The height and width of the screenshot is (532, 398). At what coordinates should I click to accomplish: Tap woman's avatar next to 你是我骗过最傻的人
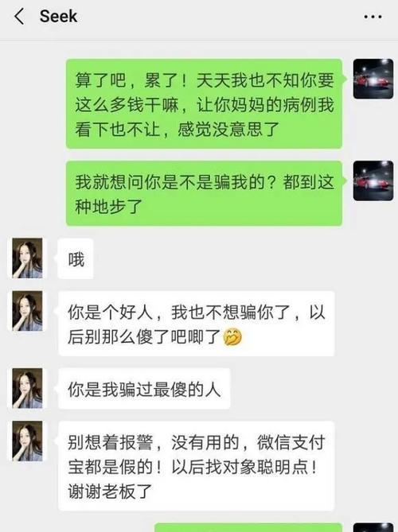click(x=28, y=388)
